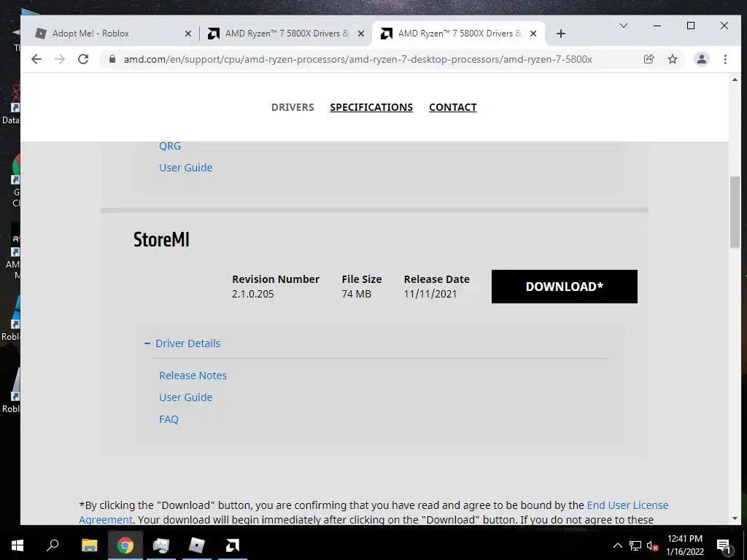Open Chrome three-dot menu
The image size is (747, 560).
[x=725, y=59]
